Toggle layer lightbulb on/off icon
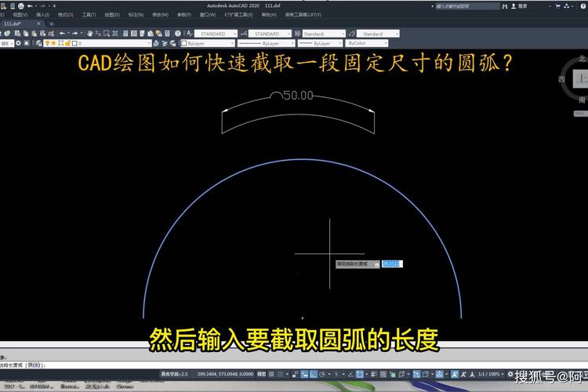This screenshot has width=588, height=392. 47,44
